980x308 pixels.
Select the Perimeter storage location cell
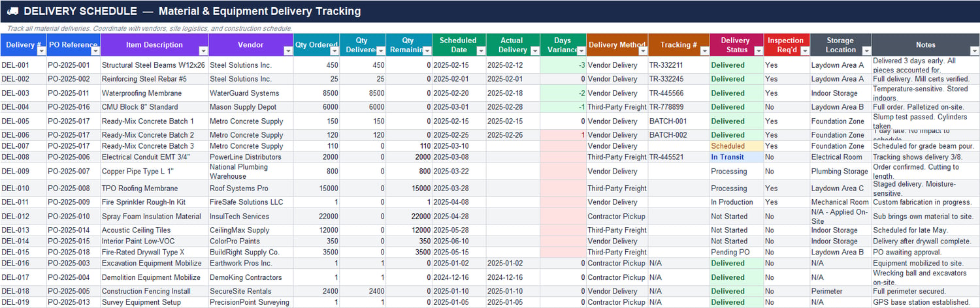click(x=841, y=292)
